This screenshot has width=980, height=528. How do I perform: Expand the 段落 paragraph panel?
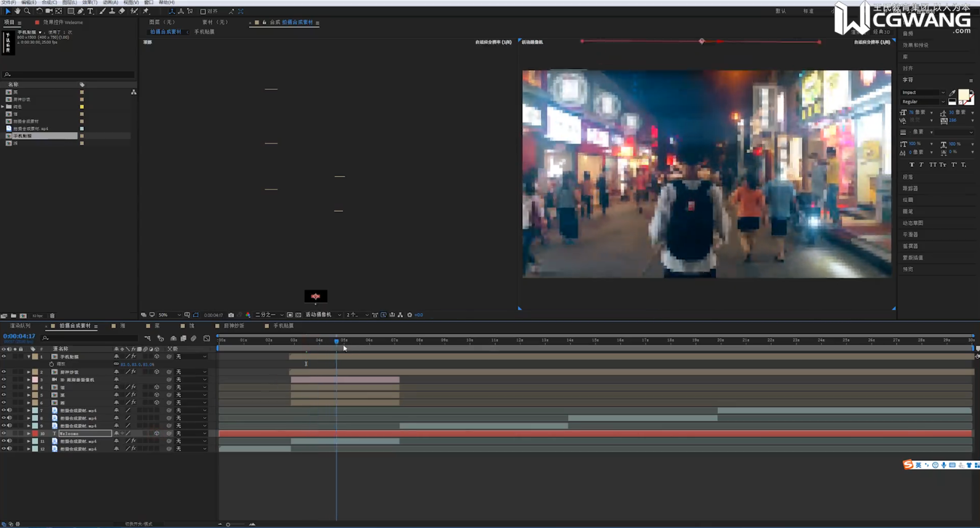coord(908,177)
